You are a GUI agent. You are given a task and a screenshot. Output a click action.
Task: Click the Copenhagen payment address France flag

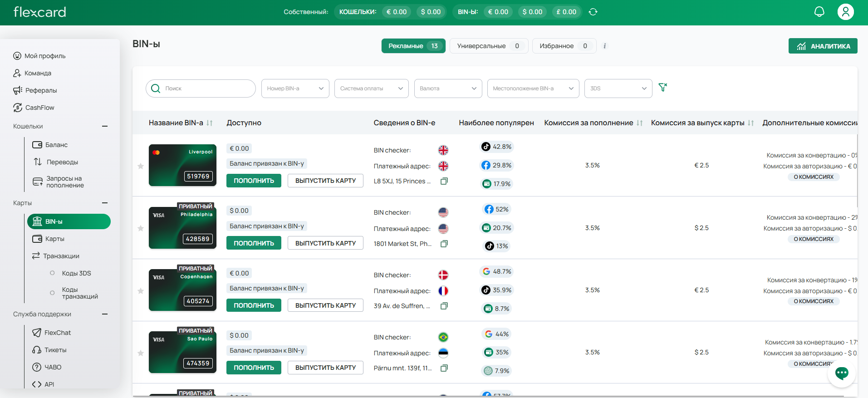click(443, 291)
